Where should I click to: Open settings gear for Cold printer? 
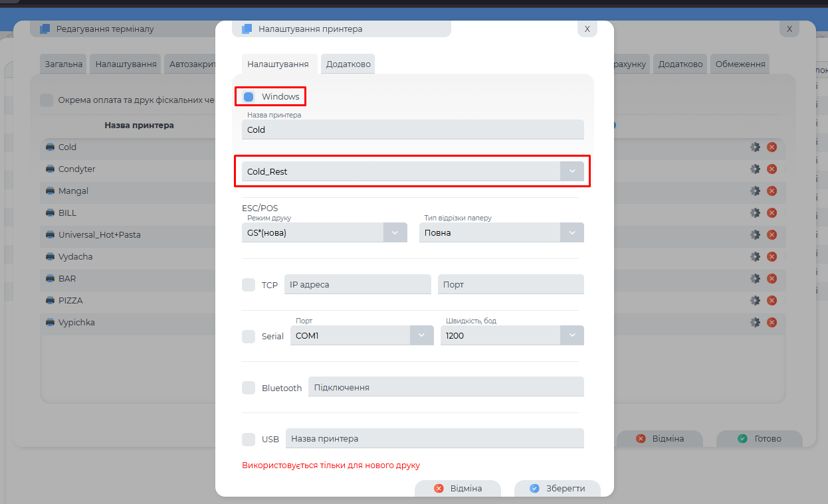(755, 147)
